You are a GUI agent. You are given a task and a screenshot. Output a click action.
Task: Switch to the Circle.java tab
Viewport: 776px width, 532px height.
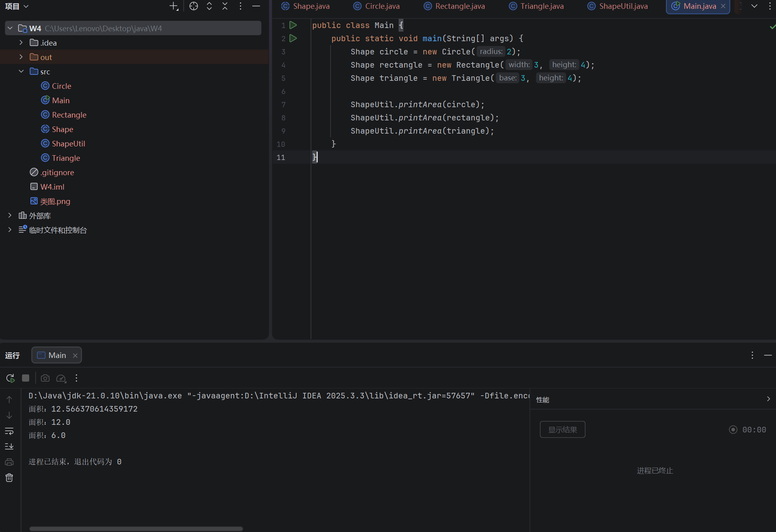pyautogui.click(x=382, y=6)
